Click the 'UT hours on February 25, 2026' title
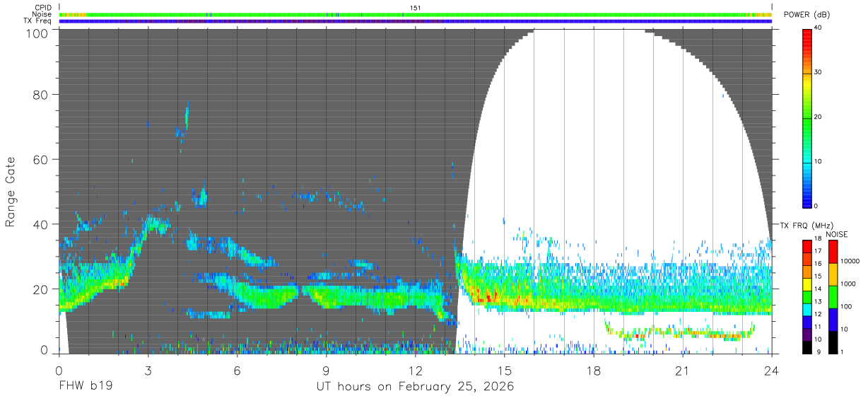The image size is (868, 401). [x=415, y=387]
